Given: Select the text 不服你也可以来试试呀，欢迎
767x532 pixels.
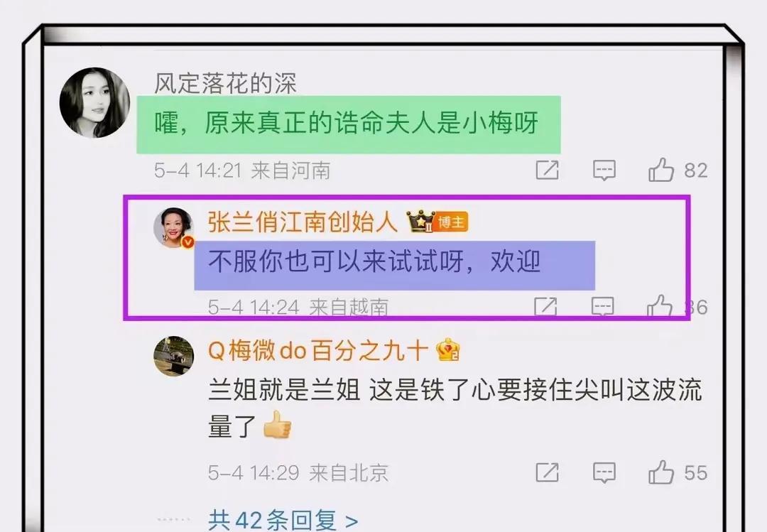Looking at the screenshot, I should [375, 261].
